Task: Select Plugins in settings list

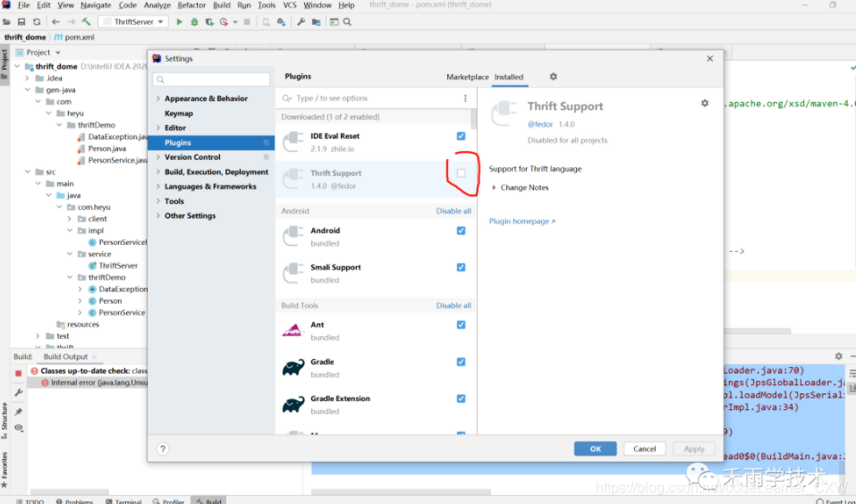Action: [211, 142]
